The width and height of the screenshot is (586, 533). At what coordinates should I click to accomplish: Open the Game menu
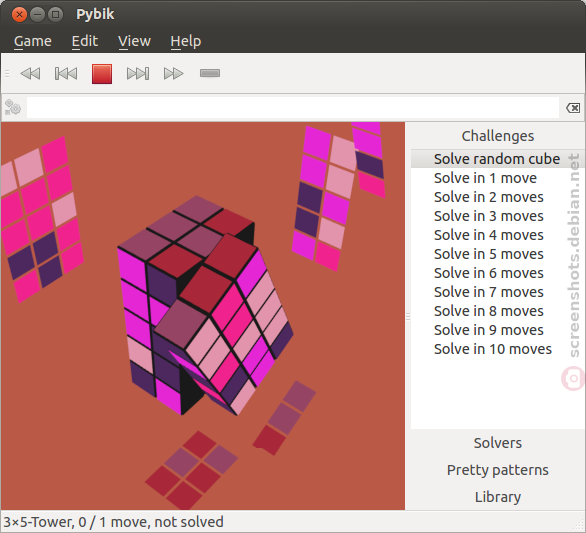[33, 41]
